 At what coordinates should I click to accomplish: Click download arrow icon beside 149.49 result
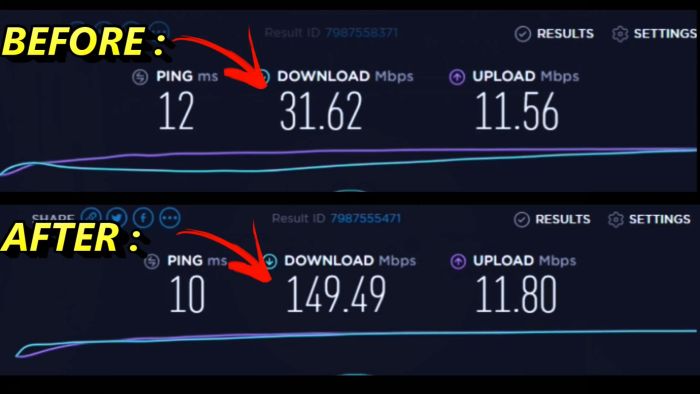pyautogui.click(x=270, y=261)
